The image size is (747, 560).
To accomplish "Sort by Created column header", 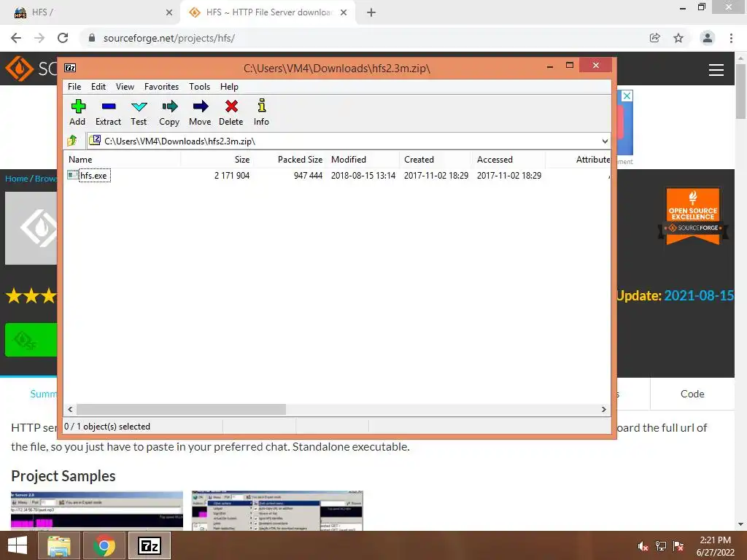I will [436, 160].
